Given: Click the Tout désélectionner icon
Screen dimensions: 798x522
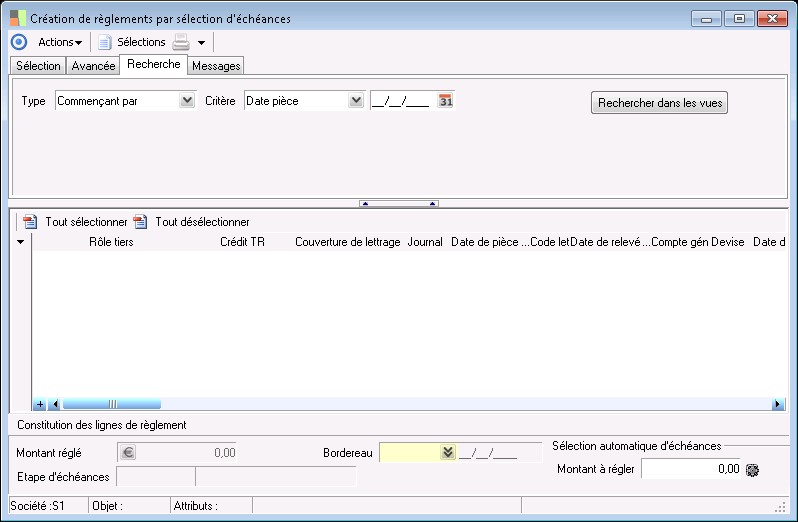Looking at the screenshot, I should 140,222.
